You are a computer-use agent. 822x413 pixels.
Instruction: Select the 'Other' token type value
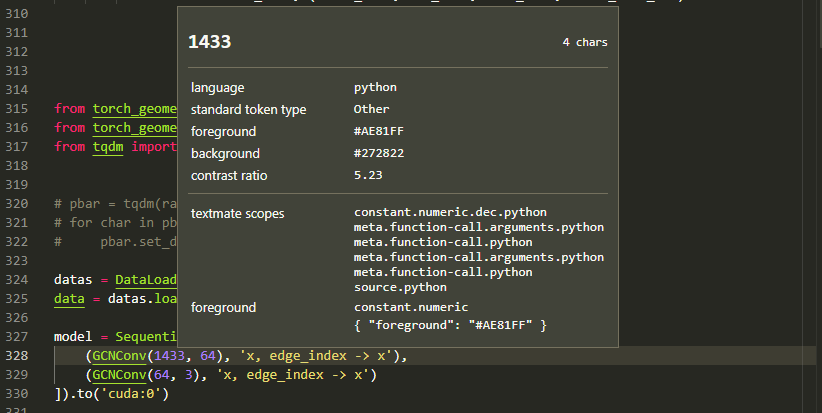pos(371,109)
